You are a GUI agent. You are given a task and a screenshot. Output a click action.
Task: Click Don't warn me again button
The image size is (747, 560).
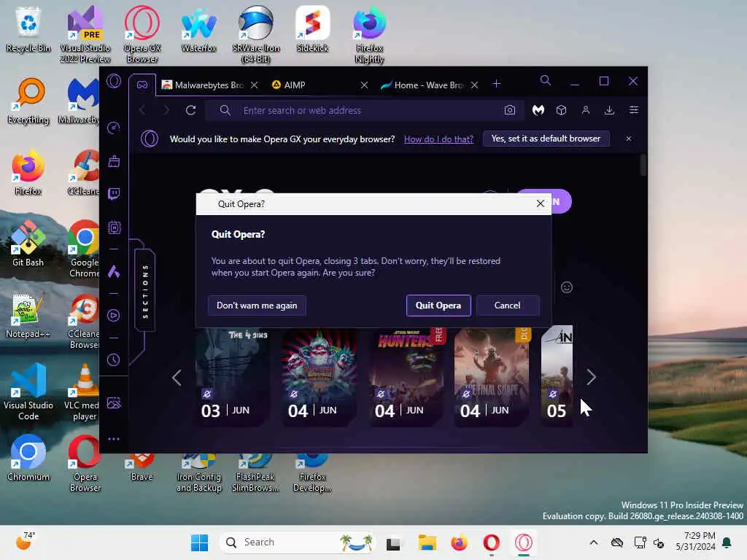257,306
